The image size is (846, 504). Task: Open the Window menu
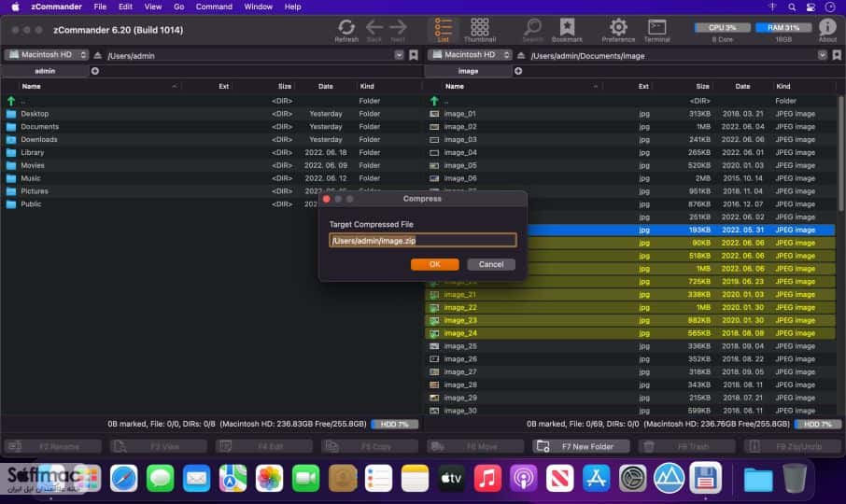(258, 7)
